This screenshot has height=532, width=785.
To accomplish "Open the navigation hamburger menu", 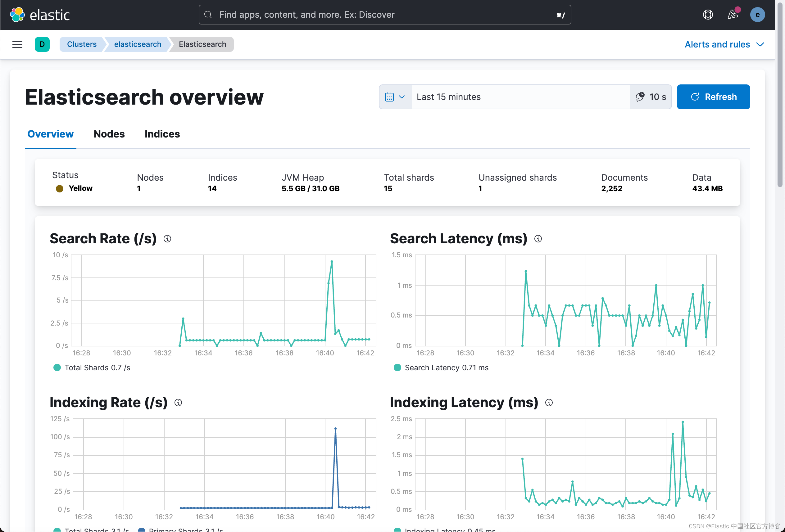I will 17,44.
